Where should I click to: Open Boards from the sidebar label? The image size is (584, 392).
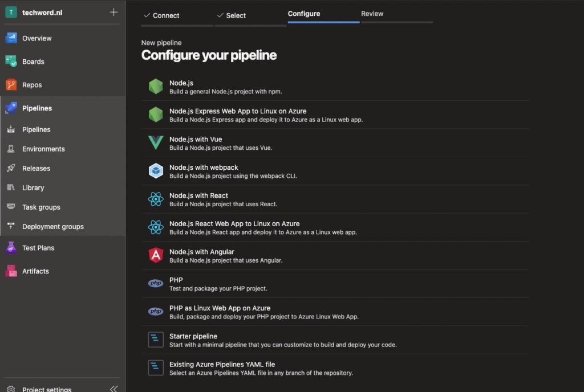coord(33,62)
